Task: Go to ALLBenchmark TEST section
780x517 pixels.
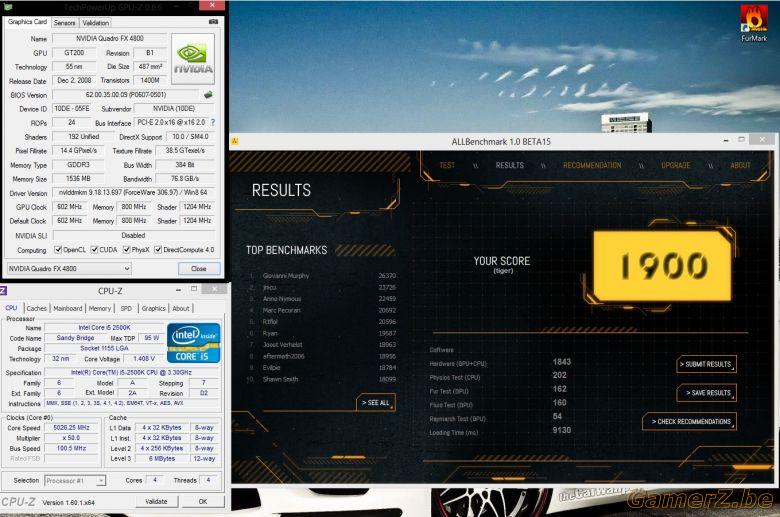Action: pyautogui.click(x=447, y=165)
